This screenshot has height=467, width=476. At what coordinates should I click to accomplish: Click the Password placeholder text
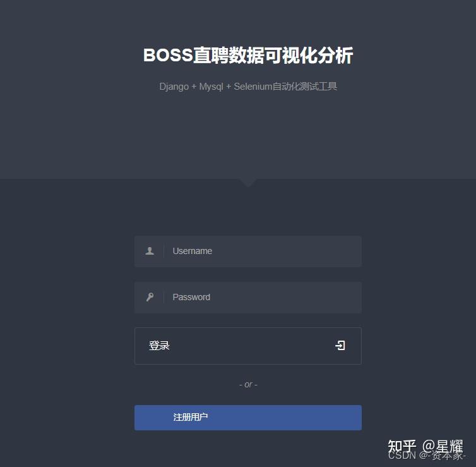[x=191, y=297]
